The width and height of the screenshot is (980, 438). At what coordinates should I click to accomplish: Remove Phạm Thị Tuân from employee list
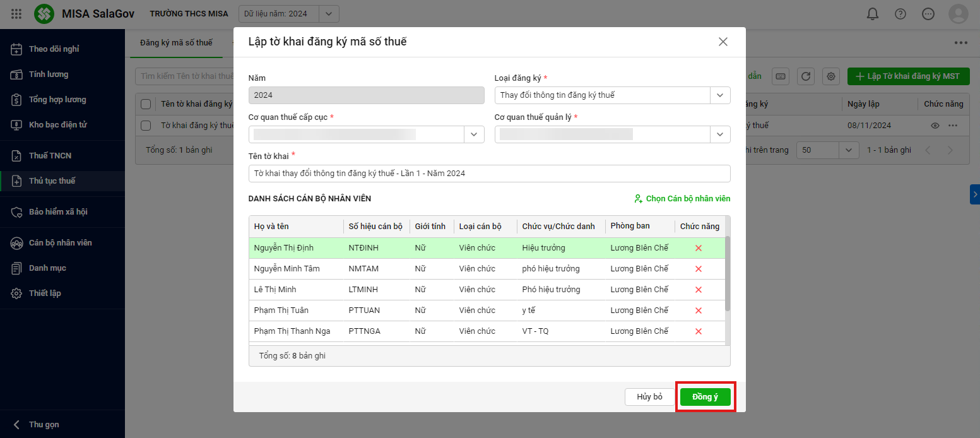click(698, 311)
